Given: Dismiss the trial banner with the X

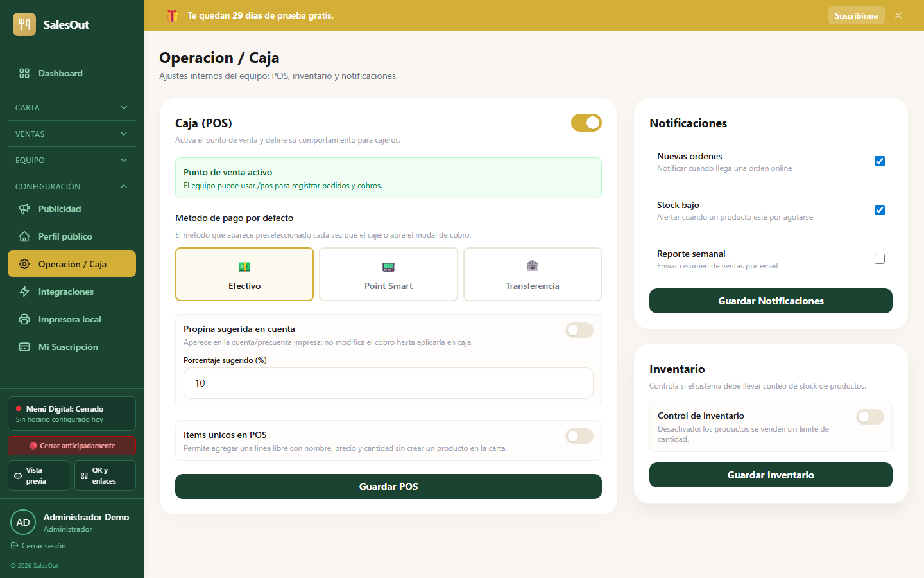Looking at the screenshot, I should [x=898, y=15].
